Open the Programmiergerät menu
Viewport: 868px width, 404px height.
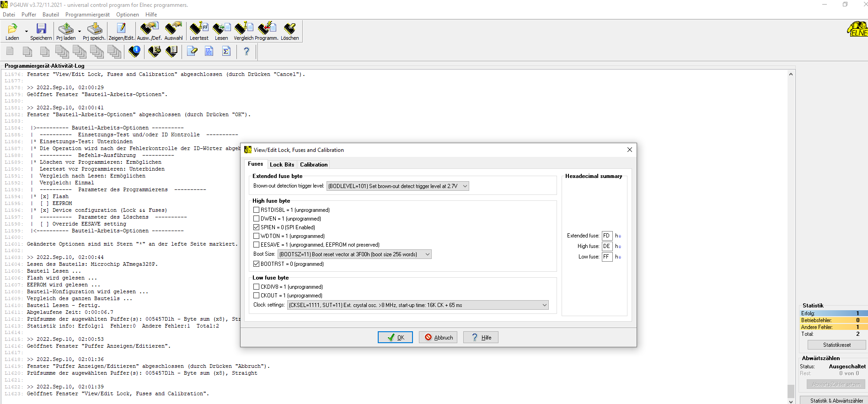(x=87, y=15)
